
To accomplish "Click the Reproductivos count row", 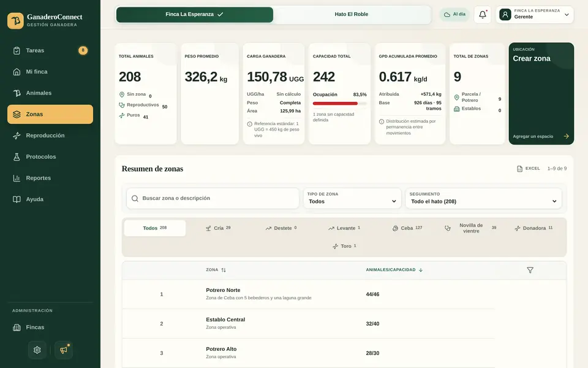I will [x=143, y=105].
